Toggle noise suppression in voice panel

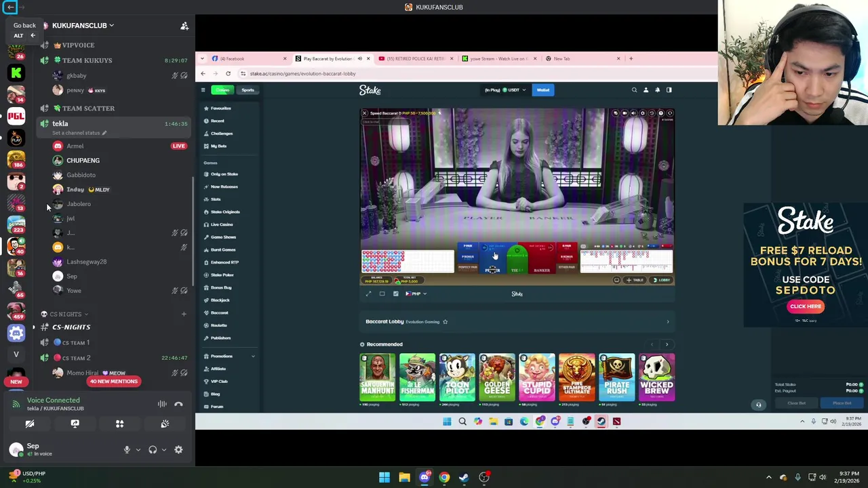(x=162, y=405)
